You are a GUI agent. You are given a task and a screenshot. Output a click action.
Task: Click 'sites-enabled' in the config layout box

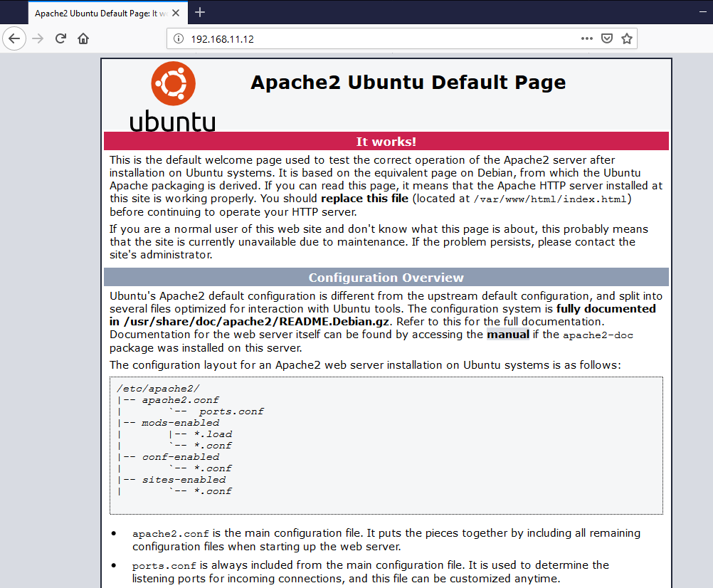click(184, 480)
